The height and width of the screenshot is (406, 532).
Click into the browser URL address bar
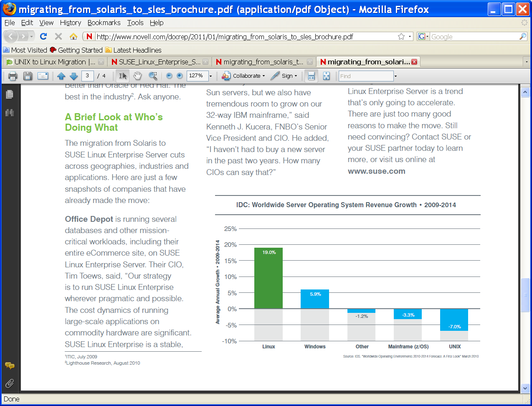246,36
